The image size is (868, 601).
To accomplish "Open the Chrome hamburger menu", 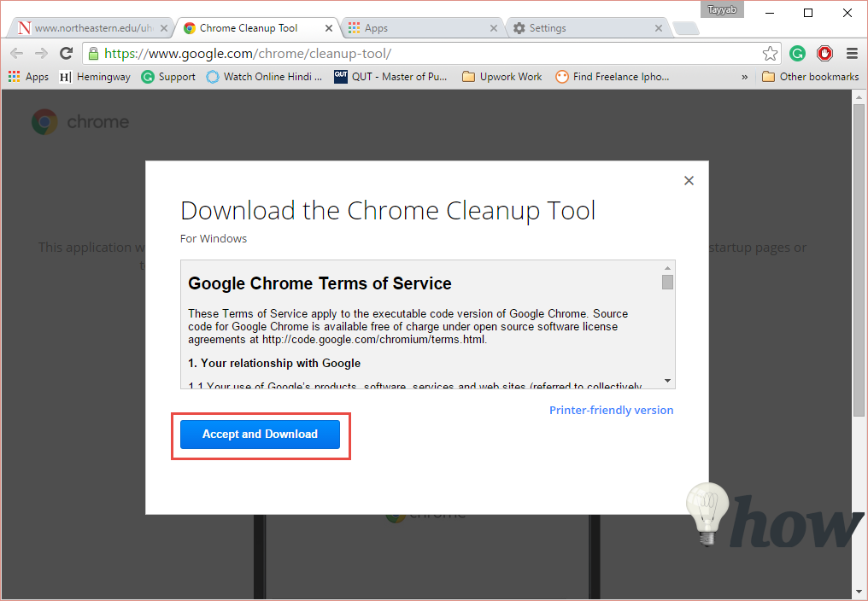I will tap(852, 53).
